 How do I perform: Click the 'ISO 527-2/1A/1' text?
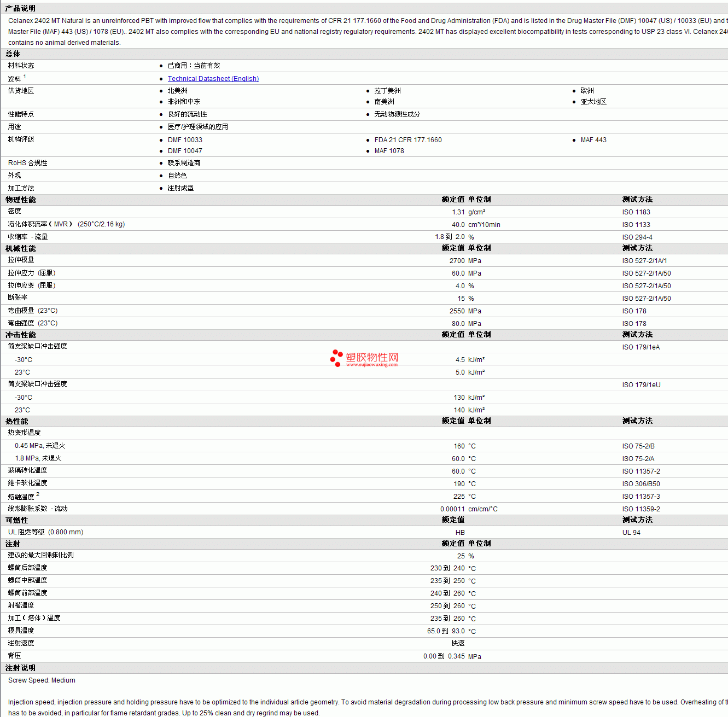(644, 261)
